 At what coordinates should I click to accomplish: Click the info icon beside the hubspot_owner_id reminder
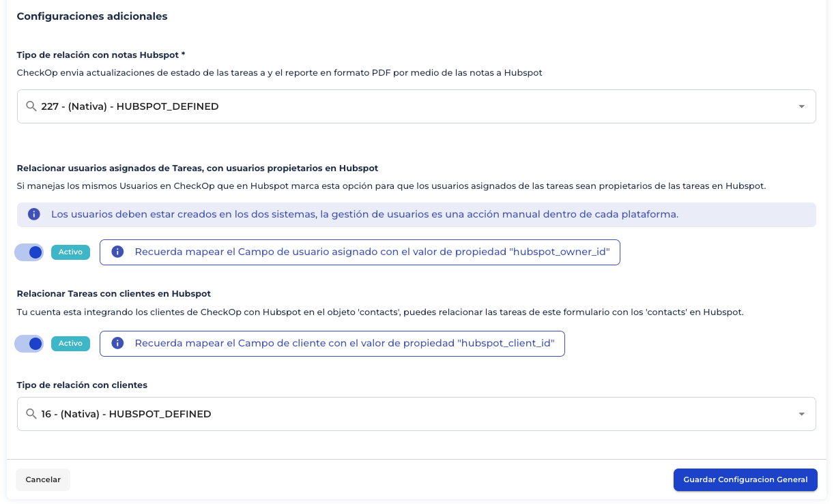pos(117,252)
